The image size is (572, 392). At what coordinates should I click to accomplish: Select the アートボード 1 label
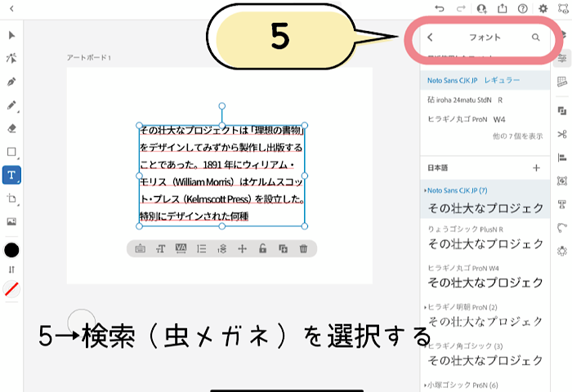click(x=88, y=58)
